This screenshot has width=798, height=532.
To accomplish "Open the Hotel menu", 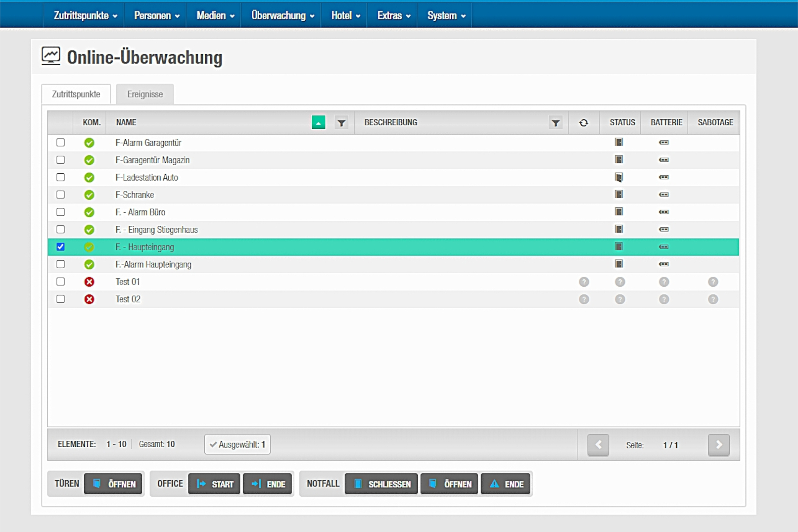I will [x=345, y=16].
